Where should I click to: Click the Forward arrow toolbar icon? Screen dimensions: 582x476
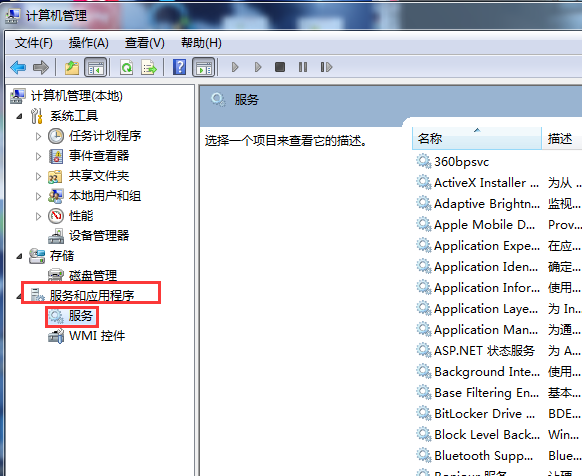pos(40,68)
